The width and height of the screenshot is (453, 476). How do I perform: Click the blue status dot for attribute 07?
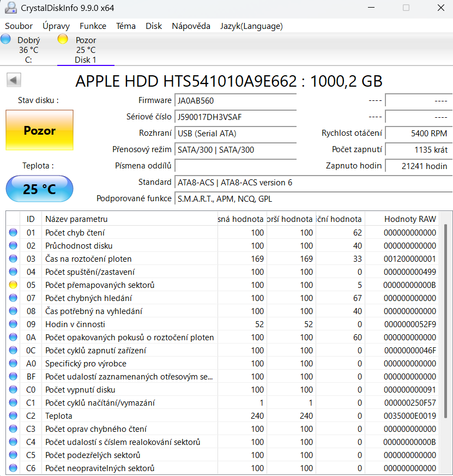pos(13,298)
